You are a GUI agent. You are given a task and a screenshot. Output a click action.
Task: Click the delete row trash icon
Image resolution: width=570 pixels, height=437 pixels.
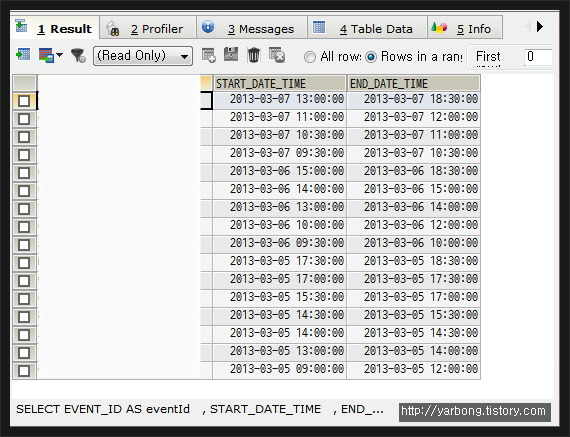click(x=254, y=55)
